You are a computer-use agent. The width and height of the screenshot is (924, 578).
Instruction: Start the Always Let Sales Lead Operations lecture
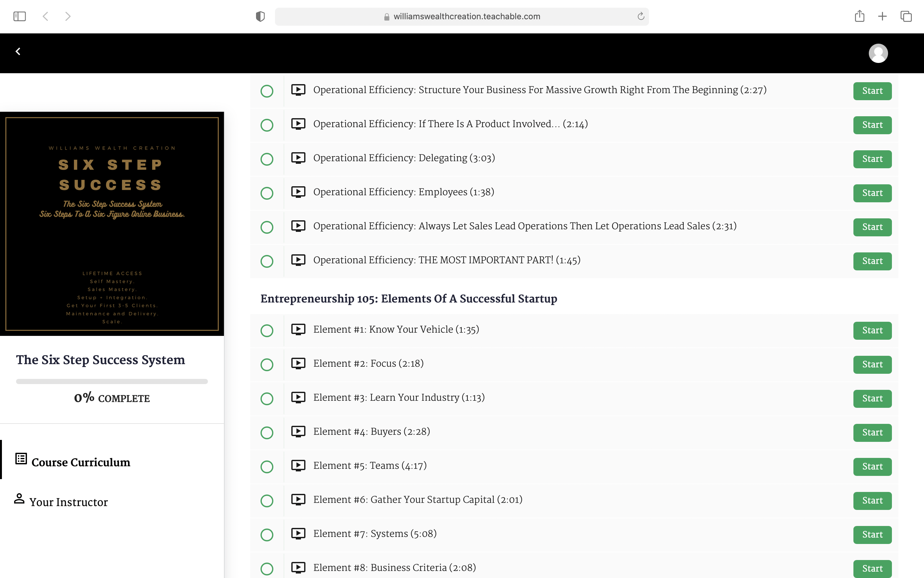click(872, 227)
